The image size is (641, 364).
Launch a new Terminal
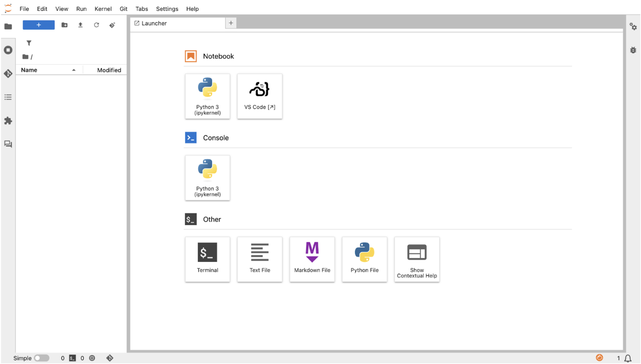pos(207,259)
